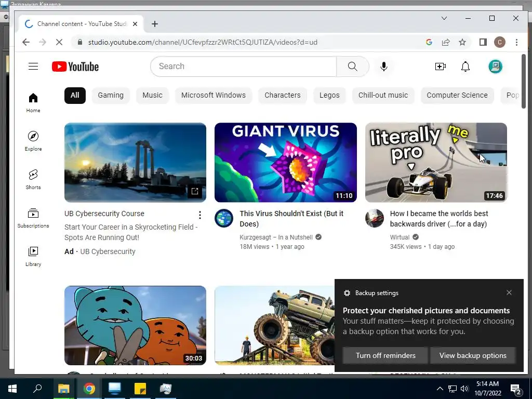This screenshot has height=399, width=532.
Task: Open File Explorer from the taskbar
Action: pos(63,389)
